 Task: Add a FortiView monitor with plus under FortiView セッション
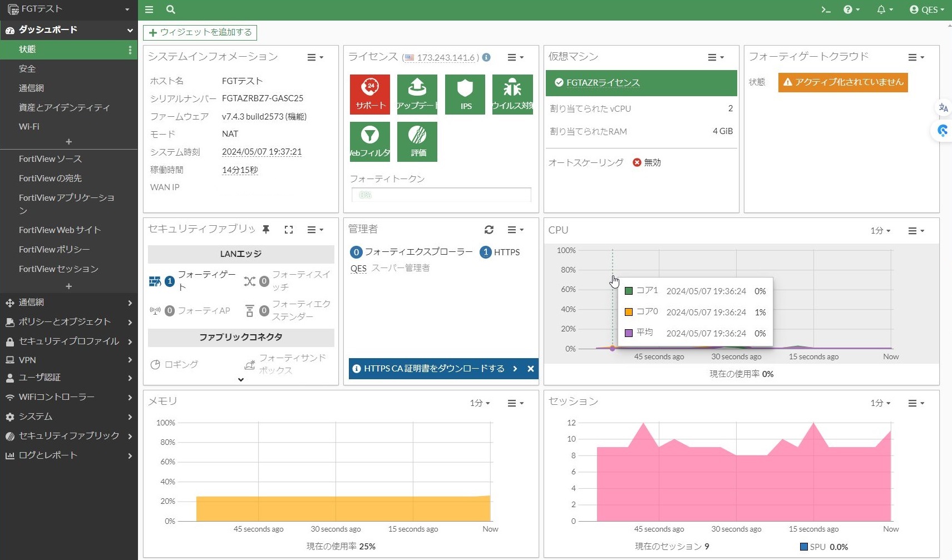tap(69, 286)
